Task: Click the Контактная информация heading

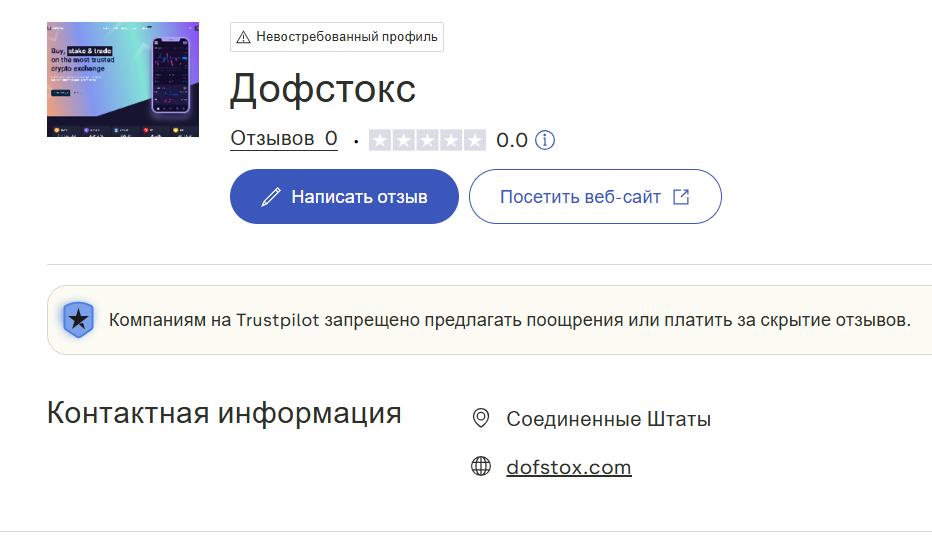Action: [x=224, y=413]
